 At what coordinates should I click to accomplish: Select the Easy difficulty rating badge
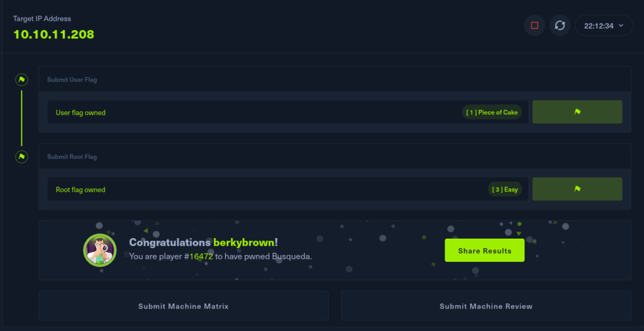[x=505, y=189]
